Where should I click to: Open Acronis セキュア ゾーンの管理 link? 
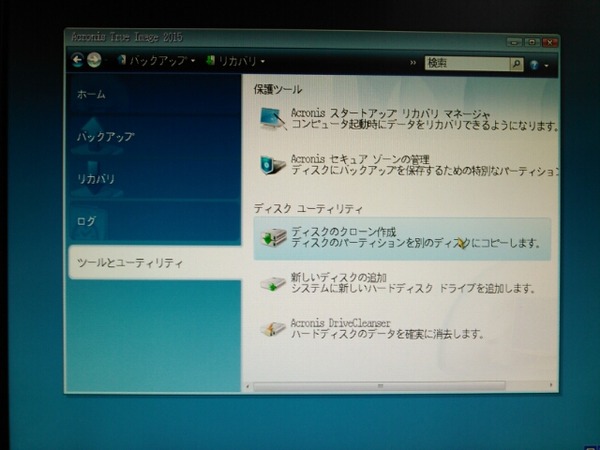point(360,159)
